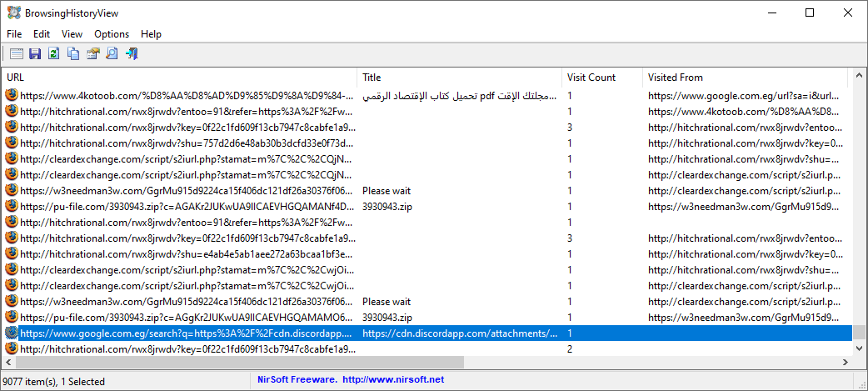Click visit count 2 cell

[570, 349]
